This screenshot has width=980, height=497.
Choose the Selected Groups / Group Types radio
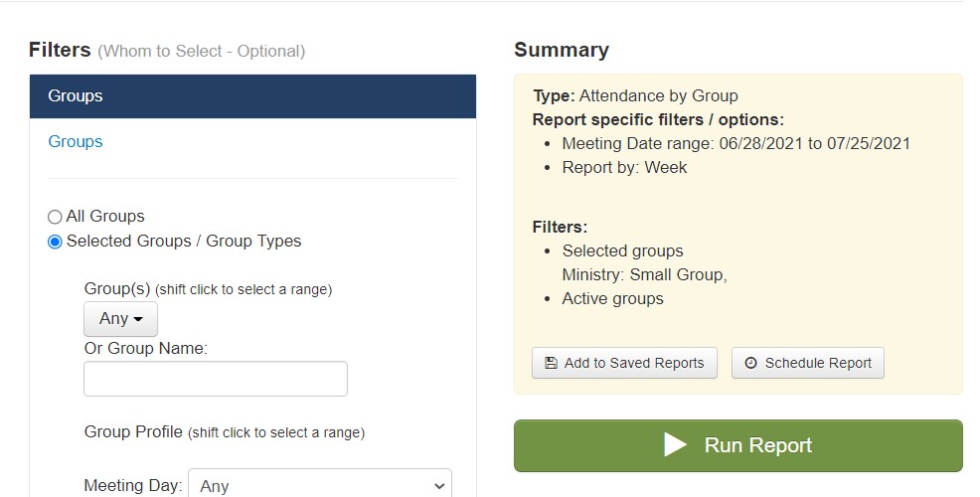(55, 242)
